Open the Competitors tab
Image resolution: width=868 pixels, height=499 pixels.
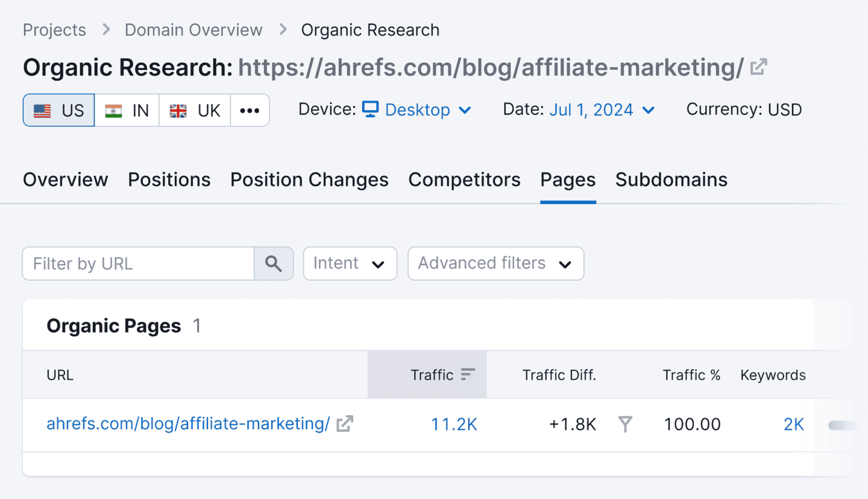pyautogui.click(x=464, y=180)
